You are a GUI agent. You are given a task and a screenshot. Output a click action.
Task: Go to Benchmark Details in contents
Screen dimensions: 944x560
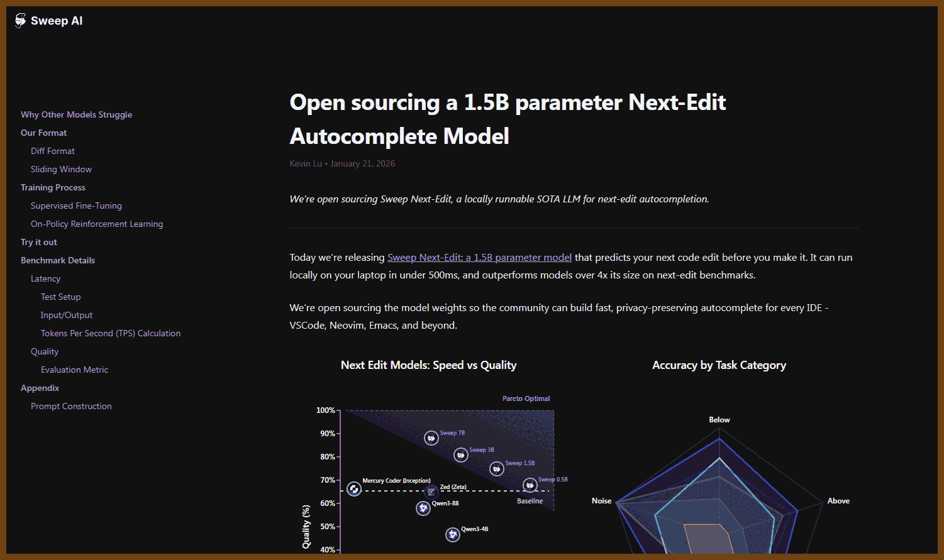58,260
